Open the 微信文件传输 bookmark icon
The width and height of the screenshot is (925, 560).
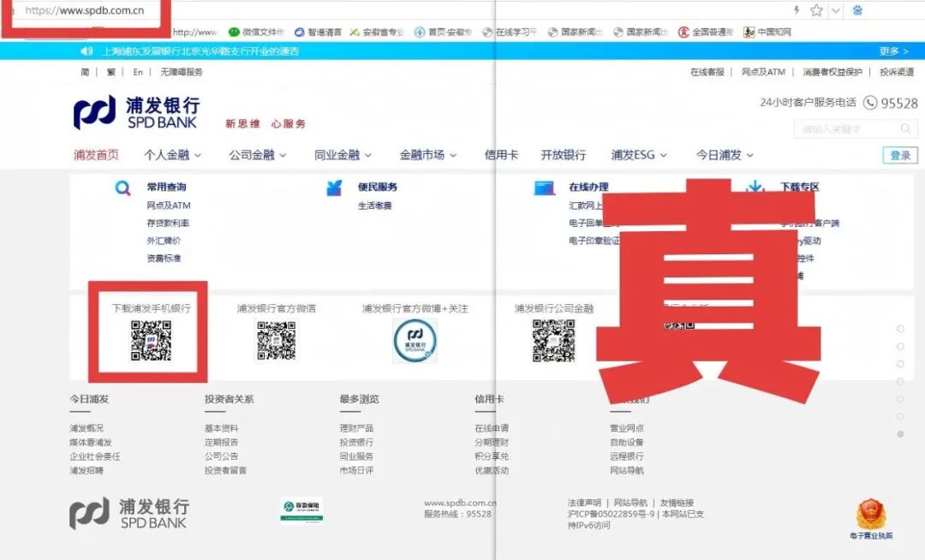[x=234, y=32]
